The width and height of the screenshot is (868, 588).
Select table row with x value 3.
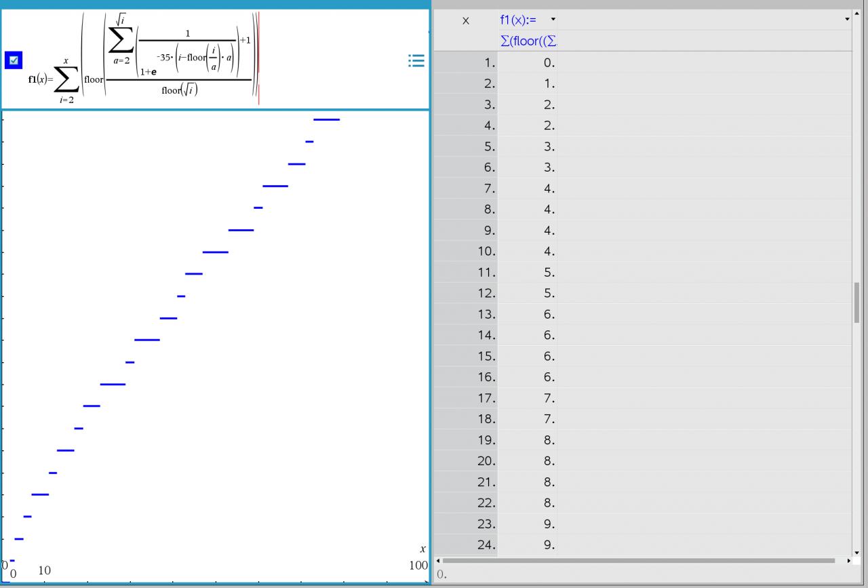[466, 105]
